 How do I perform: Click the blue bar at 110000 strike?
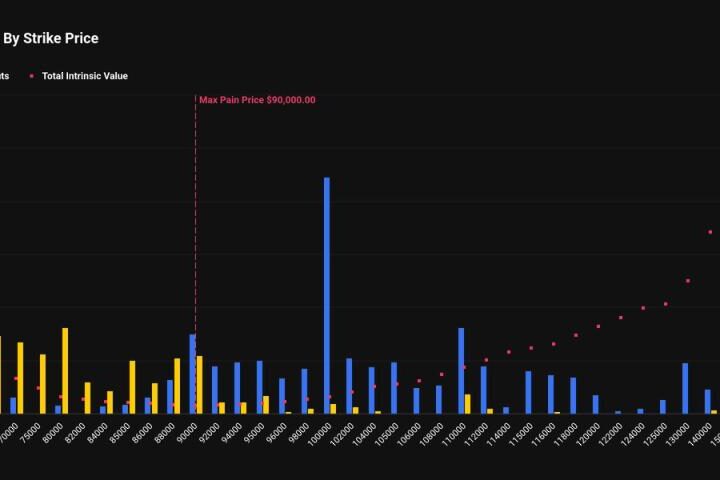(461, 370)
